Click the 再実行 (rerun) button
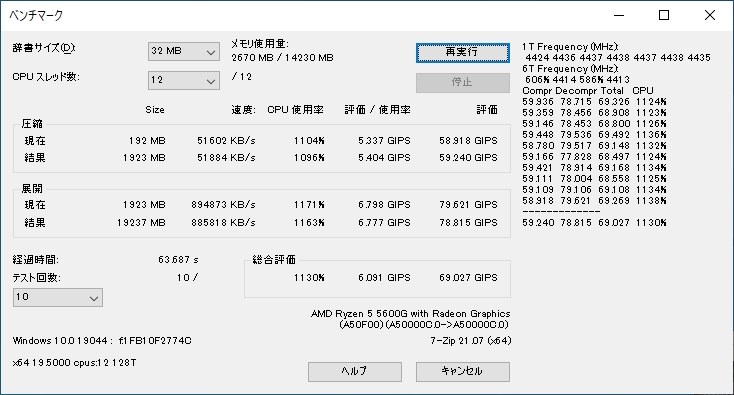Screen dimensions: 734x395 (x=462, y=52)
